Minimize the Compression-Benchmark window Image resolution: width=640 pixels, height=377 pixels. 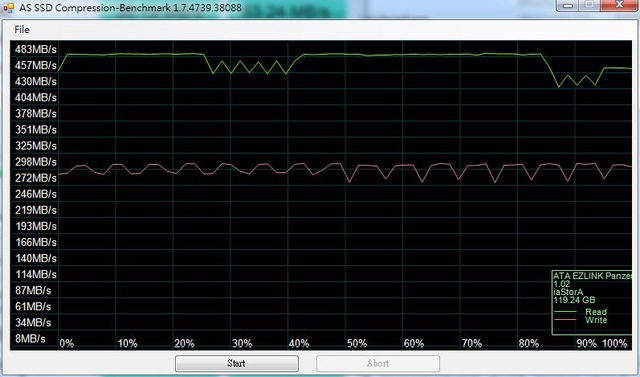click(x=569, y=4)
